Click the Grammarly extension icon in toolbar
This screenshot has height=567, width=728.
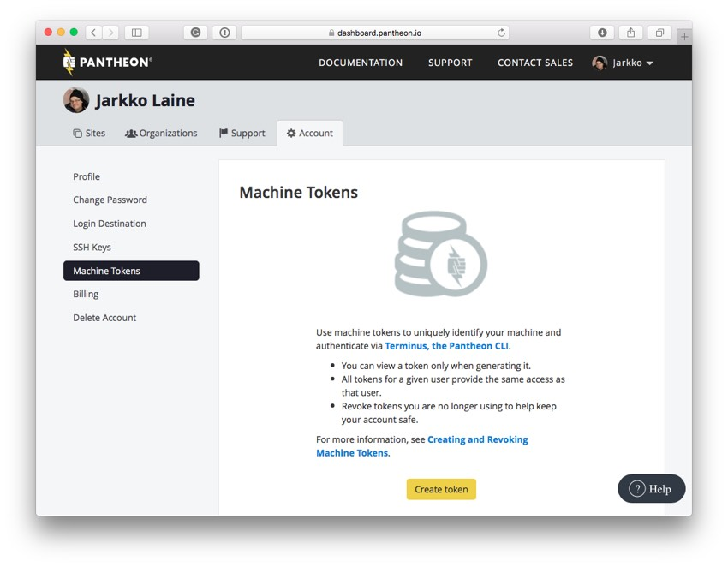196,33
